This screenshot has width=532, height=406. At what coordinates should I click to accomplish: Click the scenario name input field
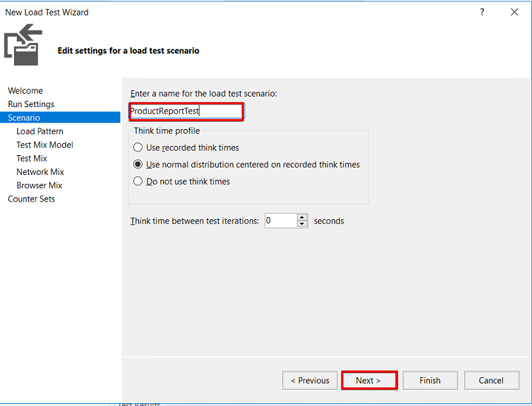click(186, 111)
